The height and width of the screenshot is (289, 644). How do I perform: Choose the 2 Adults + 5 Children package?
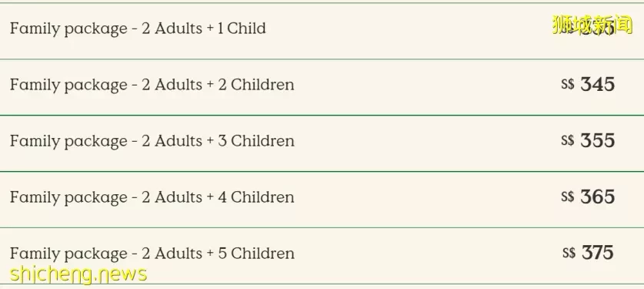pyautogui.click(x=322, y=256)
